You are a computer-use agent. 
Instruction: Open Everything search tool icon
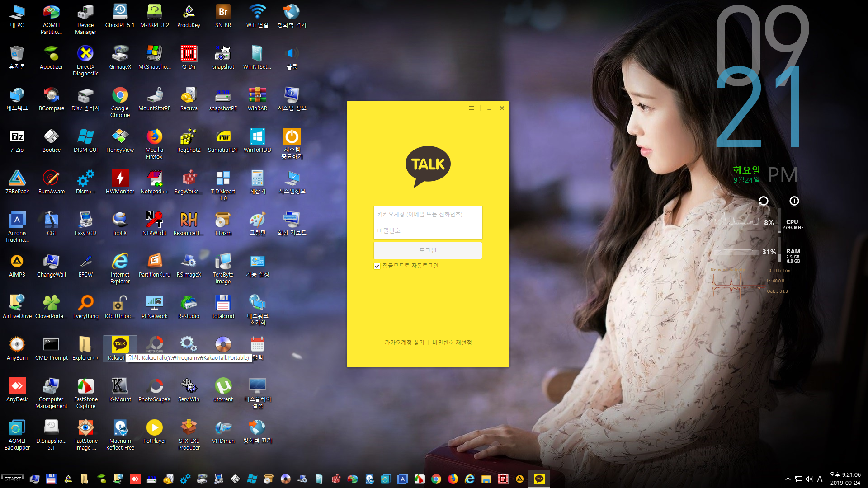[85, 307]
